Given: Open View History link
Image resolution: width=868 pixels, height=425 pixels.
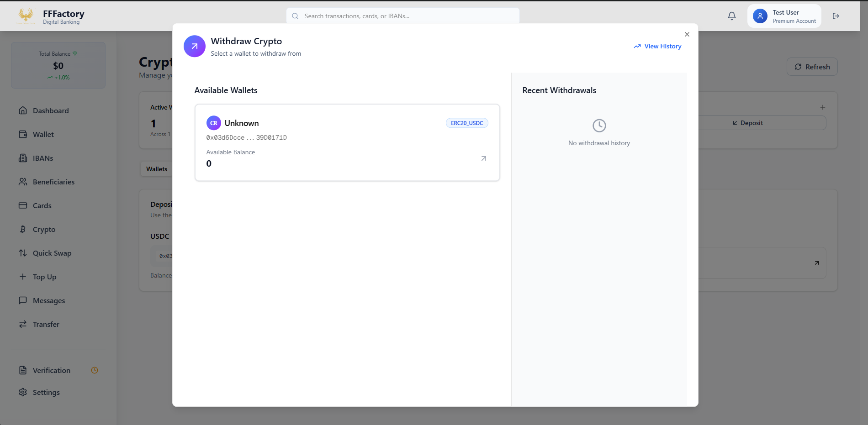Looking at the screenshot, I should [657, 46].
